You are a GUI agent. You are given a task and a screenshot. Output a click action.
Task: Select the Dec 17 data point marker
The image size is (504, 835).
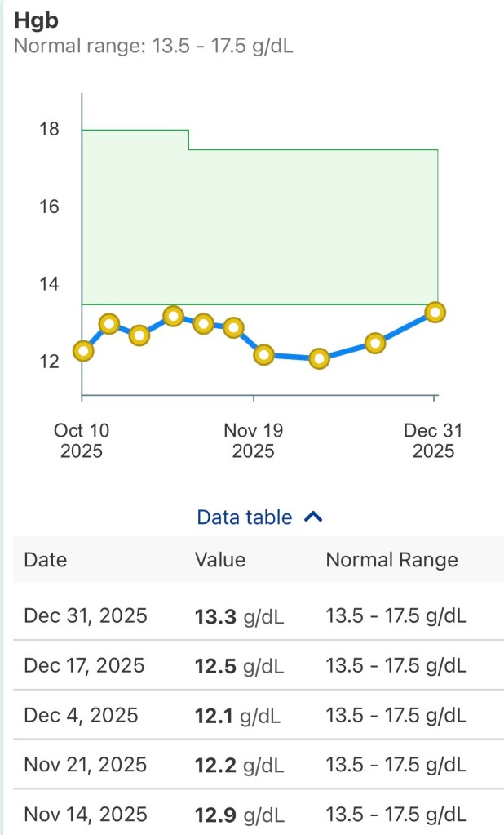pyautogui.click(x=376, y=344)
